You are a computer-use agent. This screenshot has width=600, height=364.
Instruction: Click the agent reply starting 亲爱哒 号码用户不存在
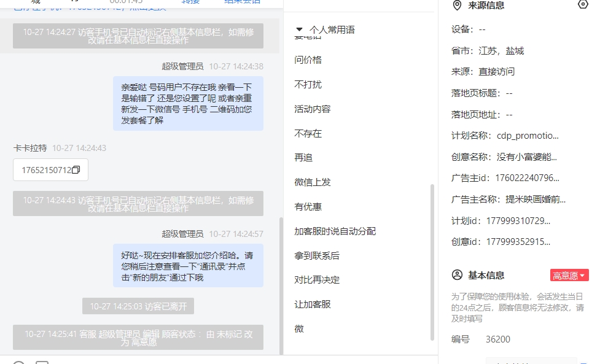(x=189, y=104)
